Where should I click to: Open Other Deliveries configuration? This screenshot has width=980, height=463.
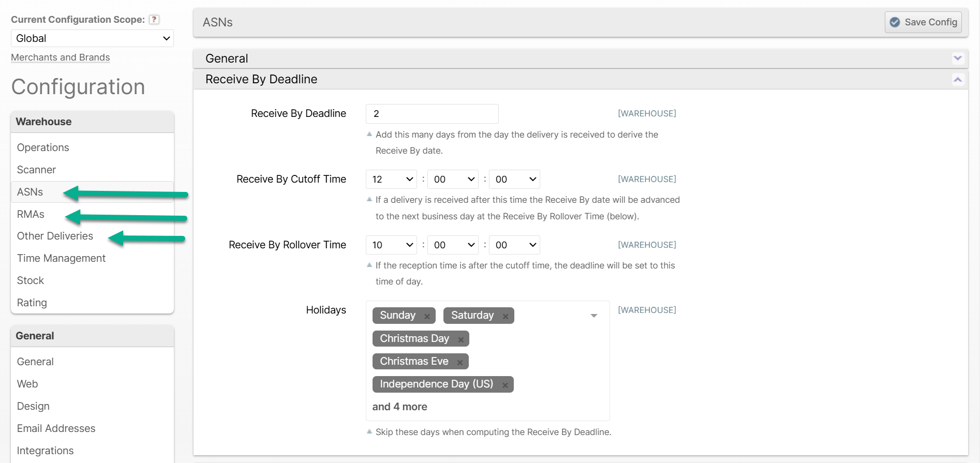[x=55, y=236]
